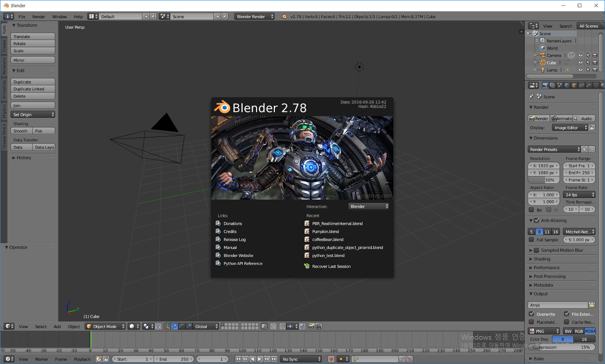Check the Placeholders checkbox under Output
This screenshot has height=364, width=605.
click(x=532, y=322)
